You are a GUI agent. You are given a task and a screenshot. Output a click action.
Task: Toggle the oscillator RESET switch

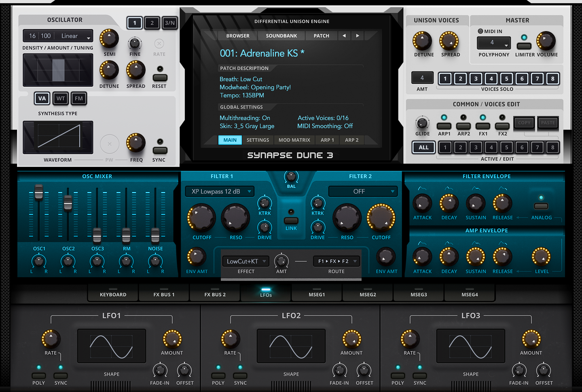pos(160,78)
